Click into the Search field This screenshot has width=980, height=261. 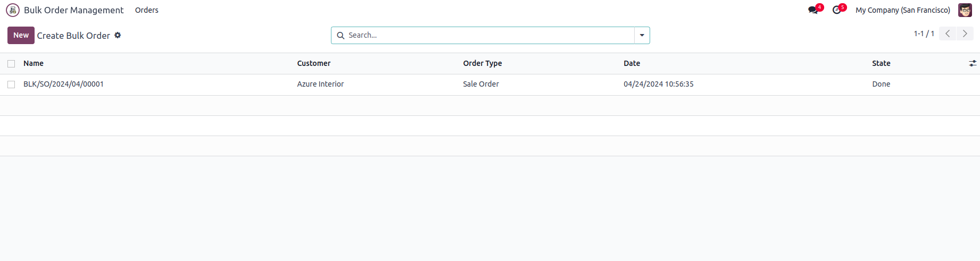tap(489, 36)
